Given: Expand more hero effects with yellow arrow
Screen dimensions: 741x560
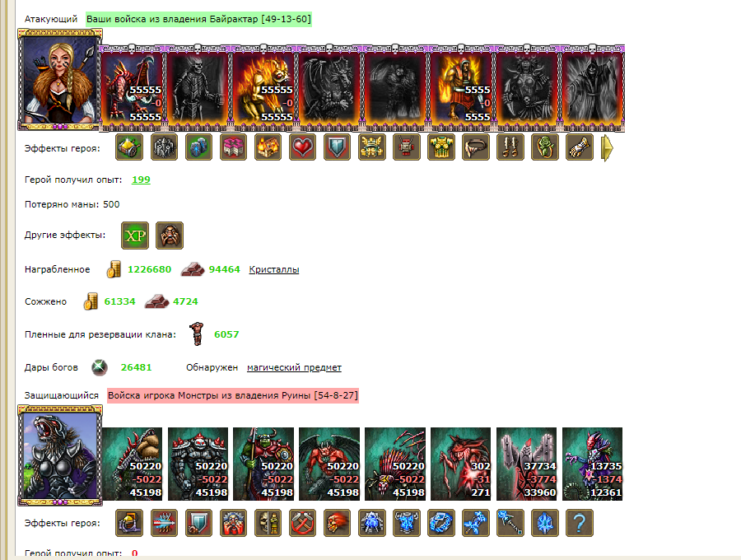Looking at the screenshot, I should [x=608, y=148].
